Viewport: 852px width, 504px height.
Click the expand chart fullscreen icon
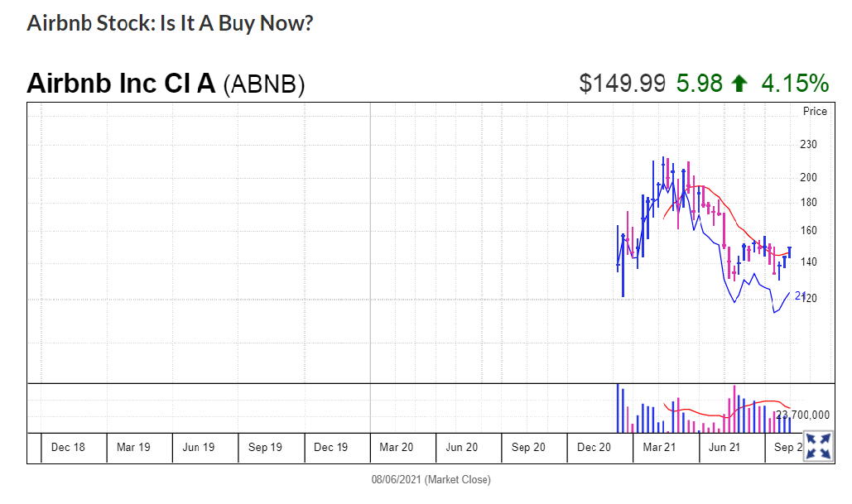(818, 446)
